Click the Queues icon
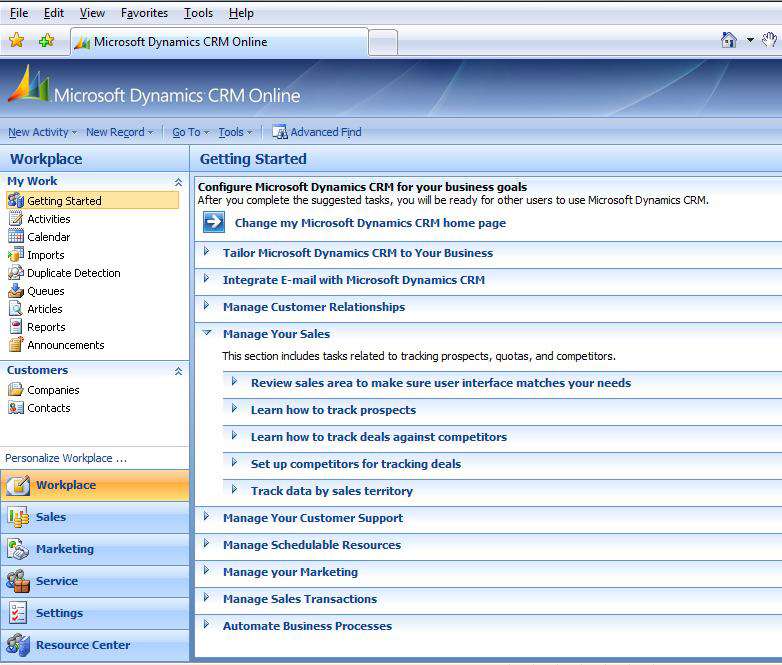The height and width of the screenshot is (665, 782). 16,290
